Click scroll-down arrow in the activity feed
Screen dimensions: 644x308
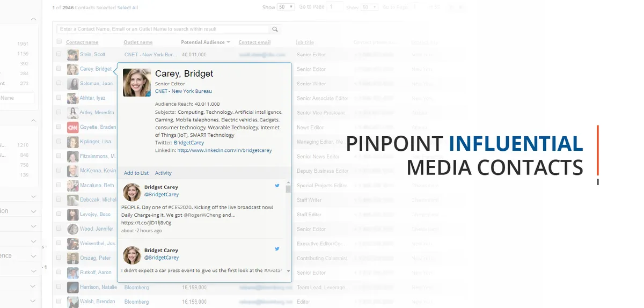288,271
